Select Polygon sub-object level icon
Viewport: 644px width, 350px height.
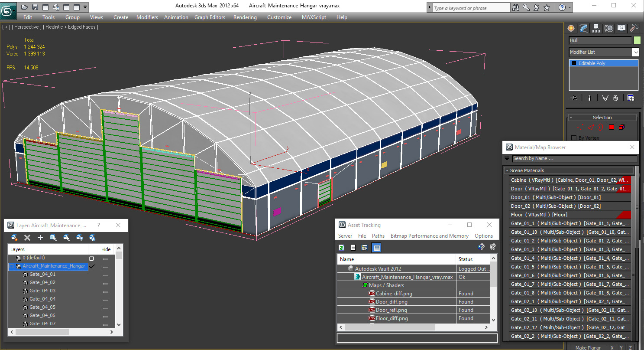(x=612, y=127)
